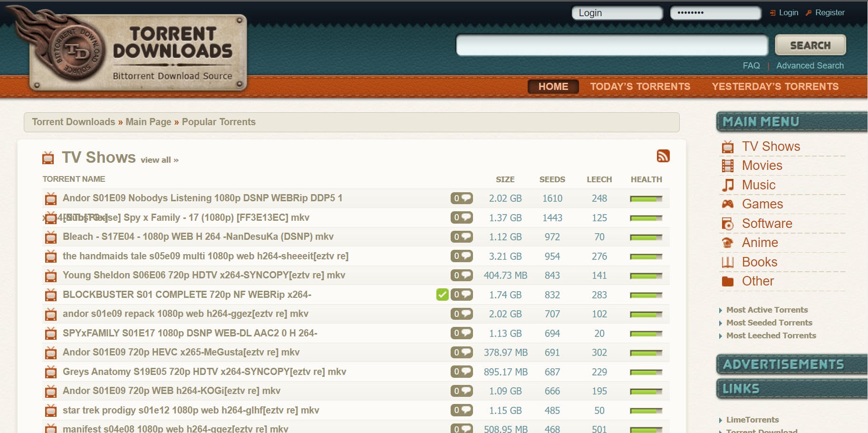Open the FAQ link

pyautogui.click(x=751, y=66)
